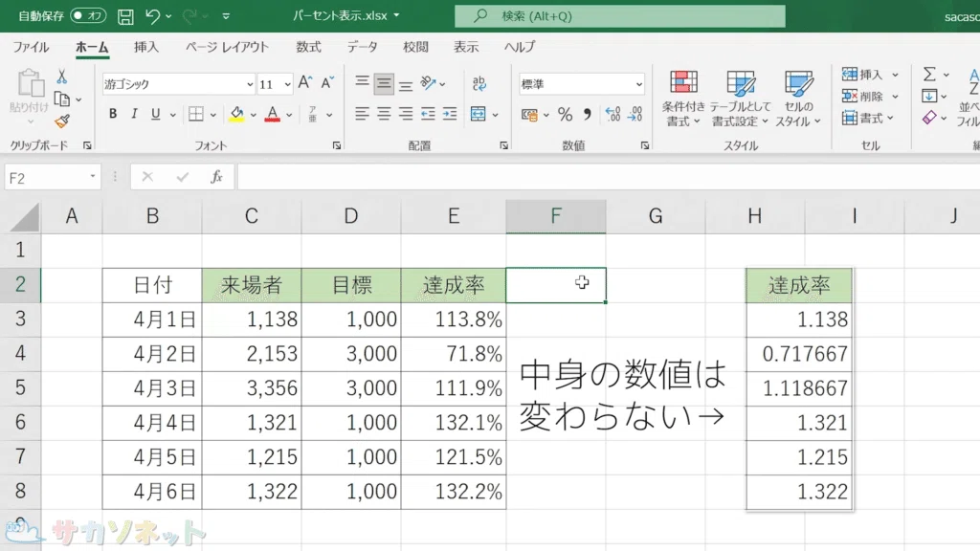Open the 数式 tab

308,47
